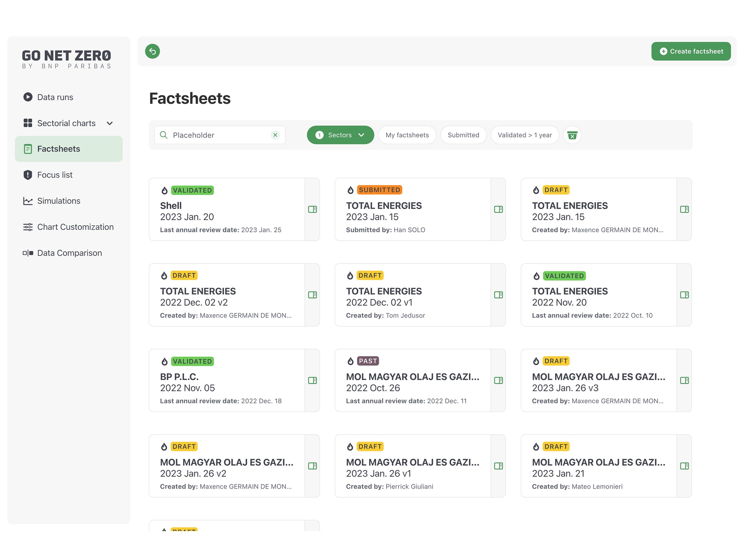
Task: Open side panel for Shell factsheet
Action: 312,209
